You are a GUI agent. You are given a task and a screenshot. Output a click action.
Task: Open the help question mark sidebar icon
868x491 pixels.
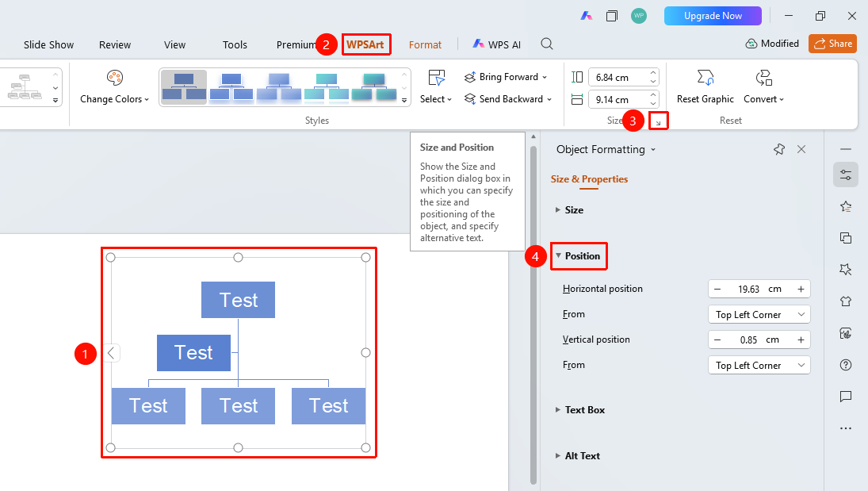pyautogui.click(x=846, y=365)
